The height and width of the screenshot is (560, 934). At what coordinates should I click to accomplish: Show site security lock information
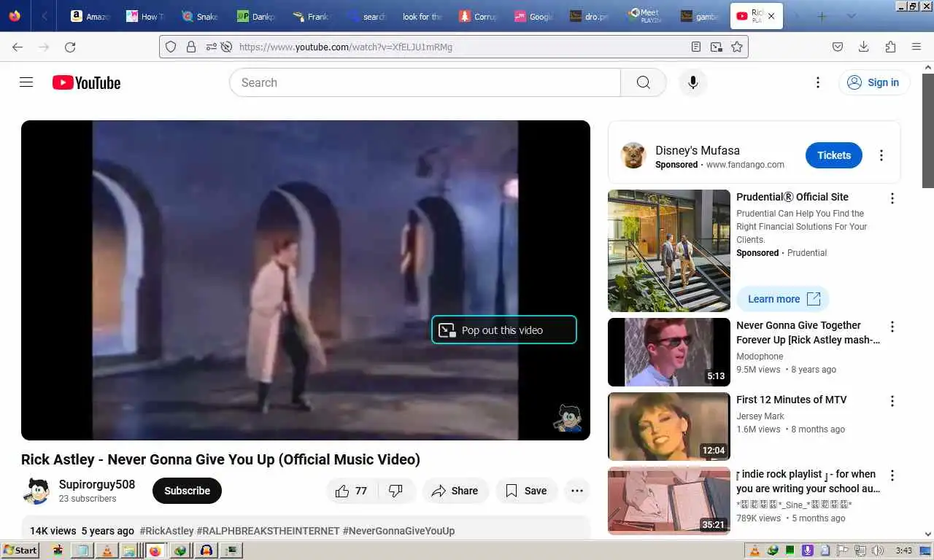191,47
